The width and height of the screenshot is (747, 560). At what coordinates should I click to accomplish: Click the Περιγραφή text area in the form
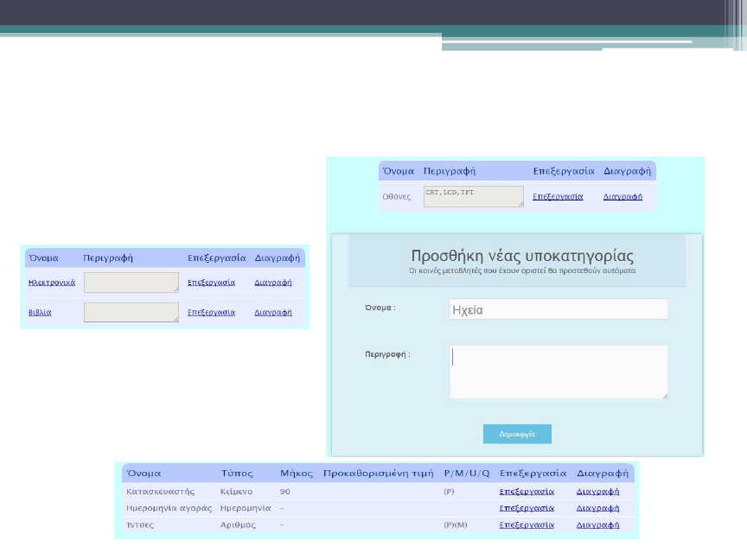coord(559,372)
